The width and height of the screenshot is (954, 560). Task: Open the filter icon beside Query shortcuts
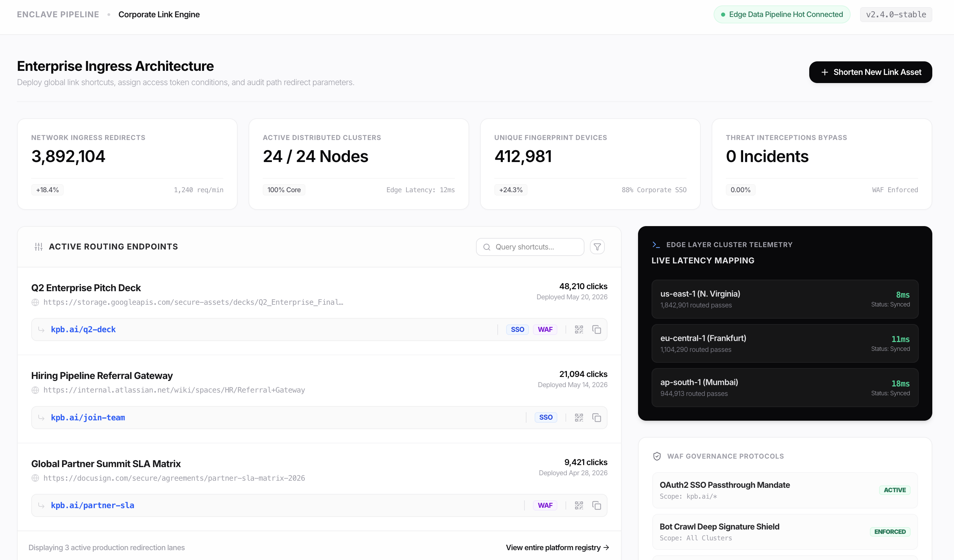tap(597, 247)
